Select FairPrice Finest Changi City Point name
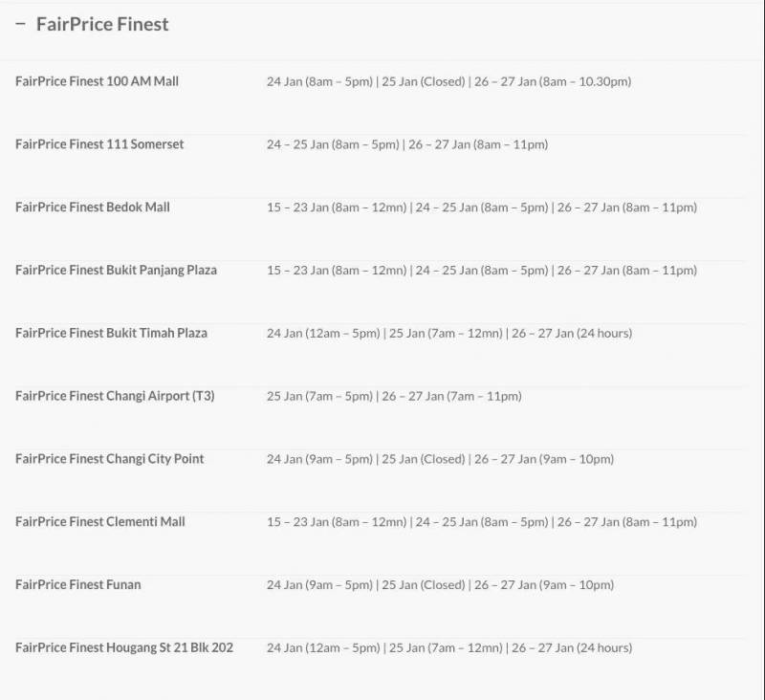The image size is (765, 700). 110,459
